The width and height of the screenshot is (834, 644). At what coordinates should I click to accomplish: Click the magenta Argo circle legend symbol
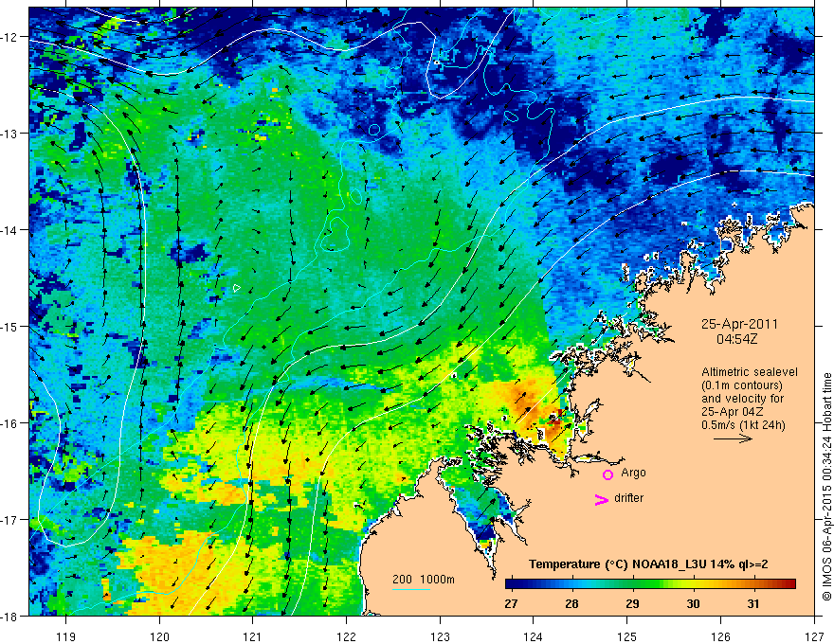[607, 474]
